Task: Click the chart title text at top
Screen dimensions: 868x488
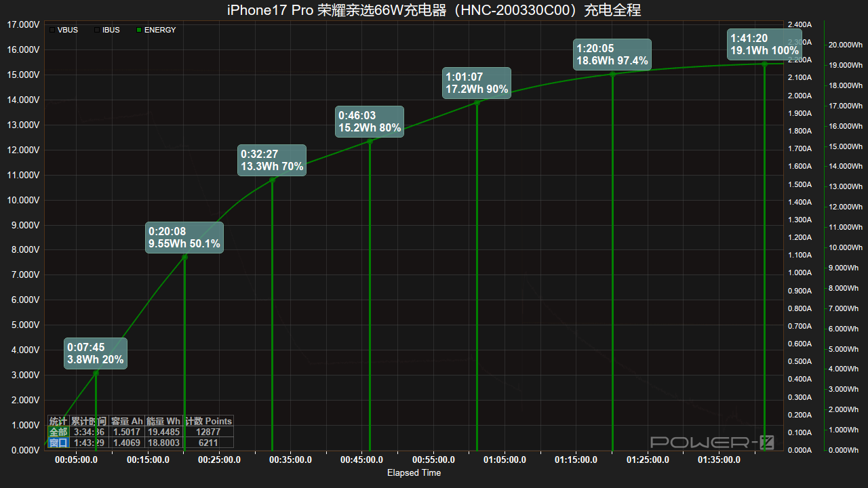Action: (x=434, y=10)
